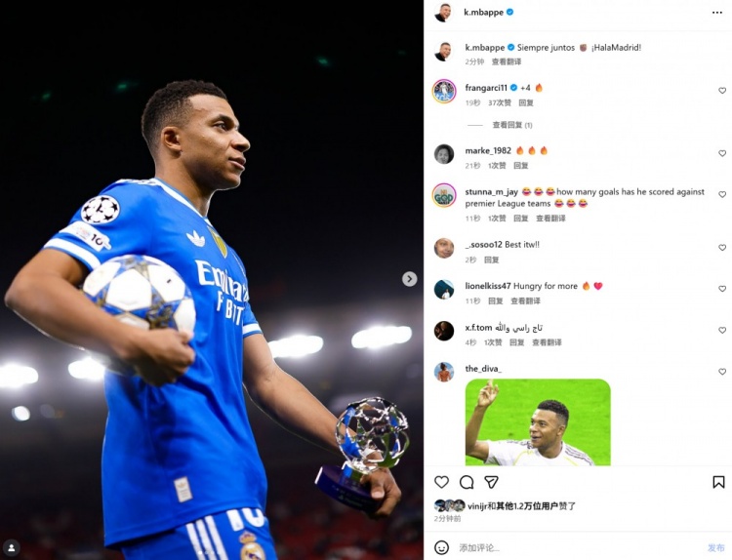Open k.mbappe profile from header
Screen dimensions: 732x560
click(484, 13)
